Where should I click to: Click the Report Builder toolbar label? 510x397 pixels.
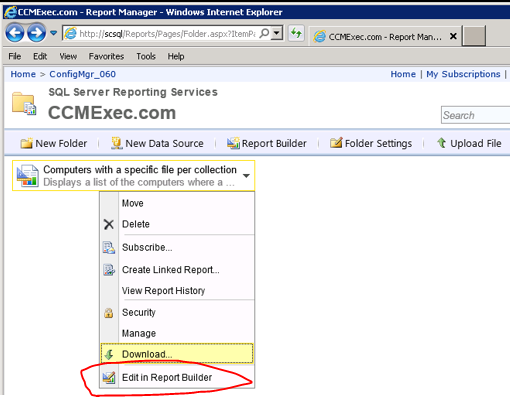point(274,143)
